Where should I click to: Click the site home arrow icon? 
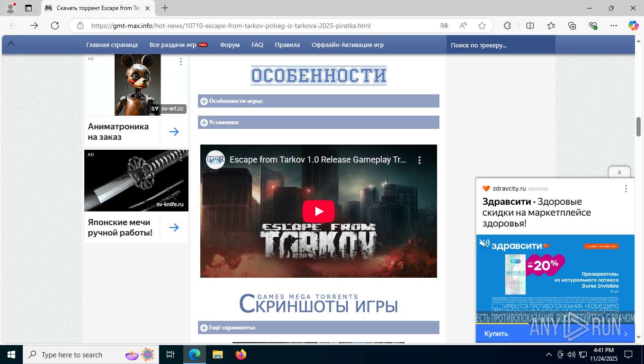pyautogui.click(x=11, y=44)
